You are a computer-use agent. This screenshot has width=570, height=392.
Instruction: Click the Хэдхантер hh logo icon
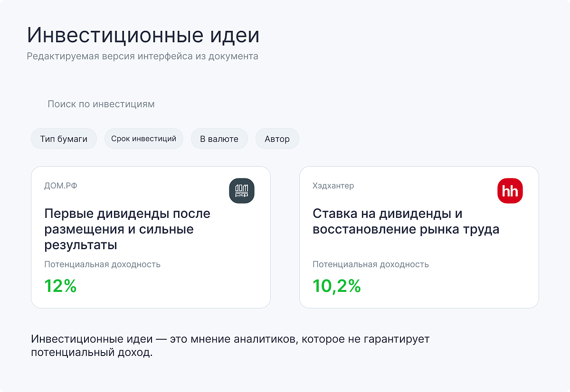(510, 191)
